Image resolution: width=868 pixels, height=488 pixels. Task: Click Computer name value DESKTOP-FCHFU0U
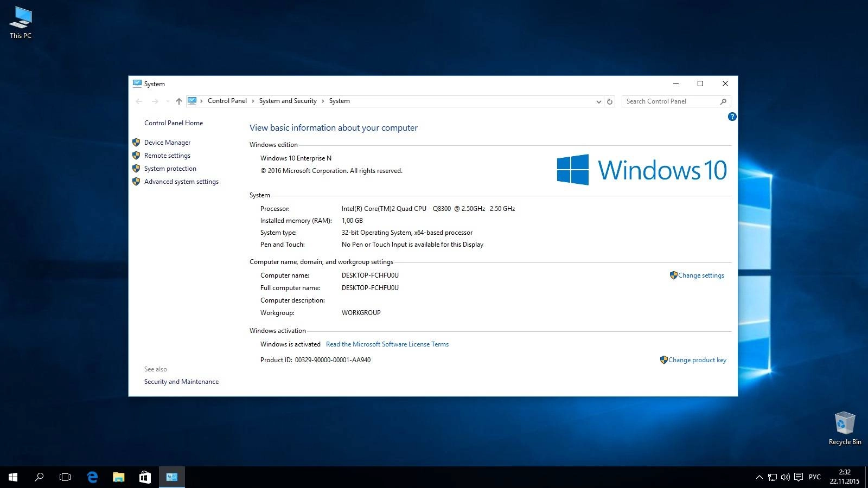point(370,275)
